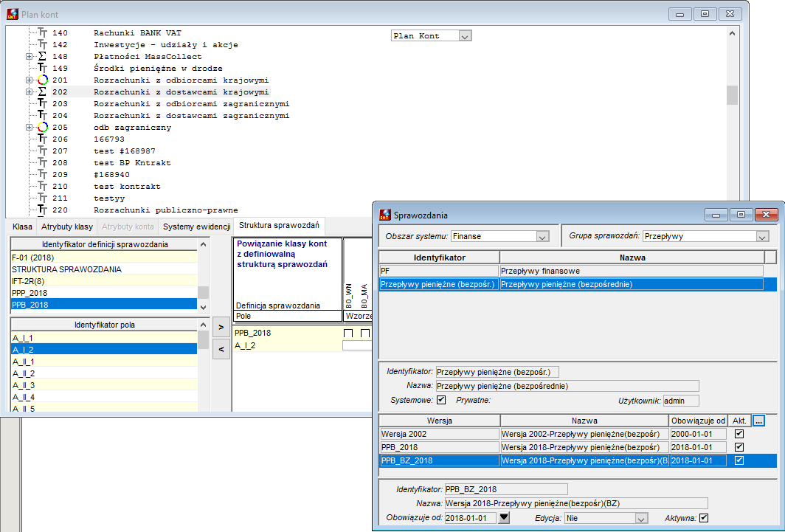Switch to the Systemy ewidencji tab

click(x=197, y=227)
